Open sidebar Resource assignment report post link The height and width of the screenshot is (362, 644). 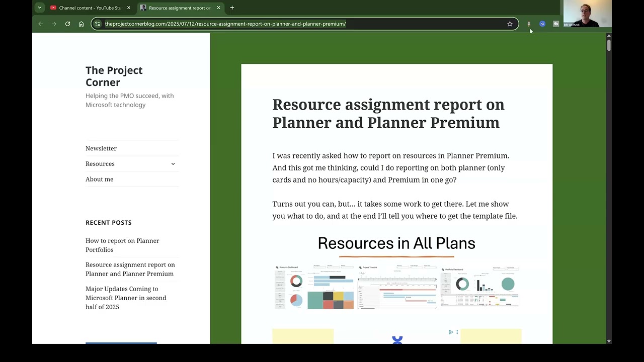tap(130, 269)
